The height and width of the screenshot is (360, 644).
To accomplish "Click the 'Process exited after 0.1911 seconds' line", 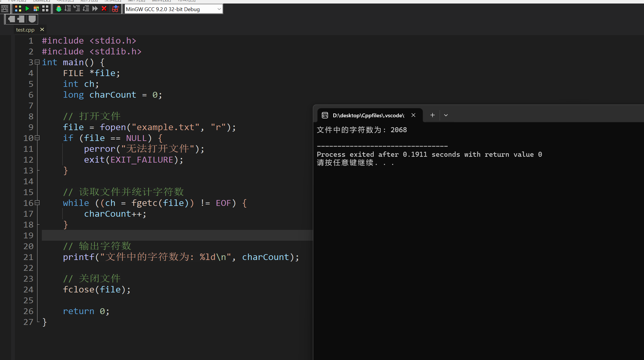I will [429, 154].
